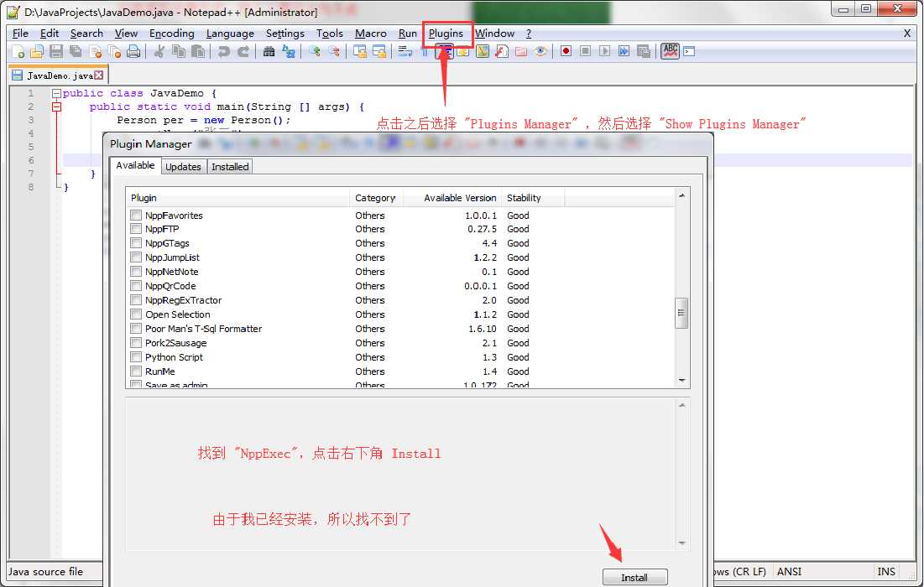924x587 pixels.
Task: Toggle synchronized horizontal scrolling icon
Action: pos(378,52)
